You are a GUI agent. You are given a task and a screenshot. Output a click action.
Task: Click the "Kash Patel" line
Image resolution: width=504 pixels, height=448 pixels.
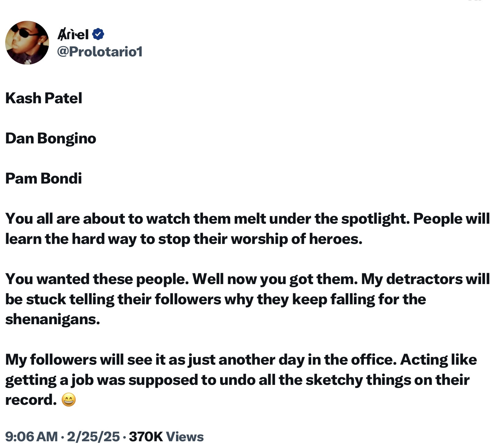coord(44,98)
